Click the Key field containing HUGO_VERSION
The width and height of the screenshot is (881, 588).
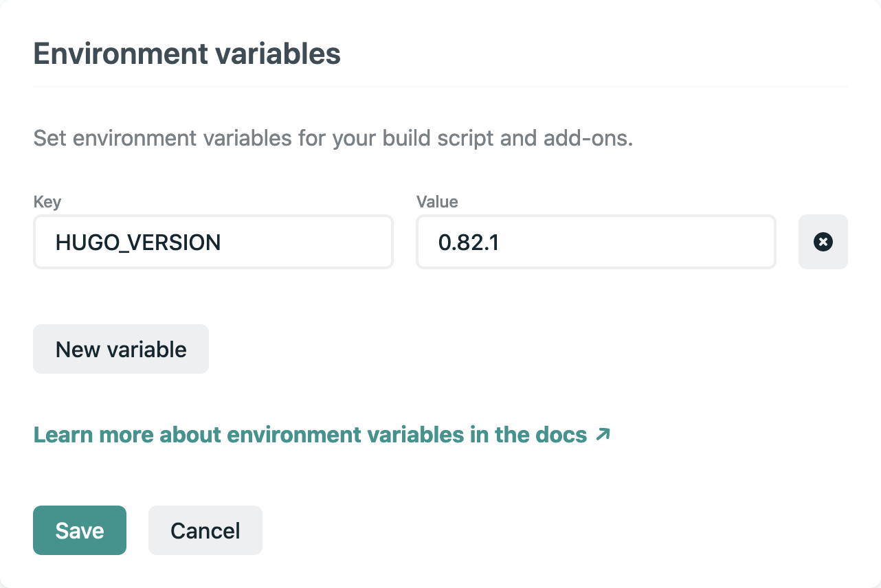[x=213, y=242]
